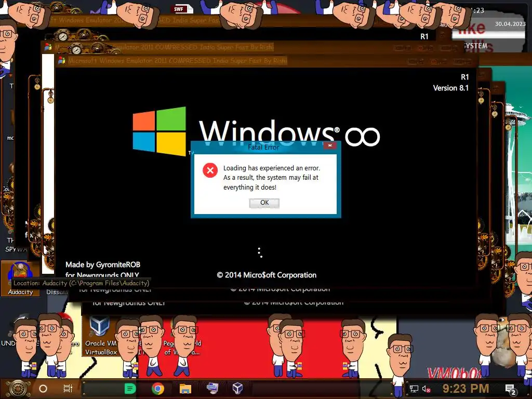Click the infinity symbol after Windows
Viewport: 532px width, 399px height.
pos(362,137)
